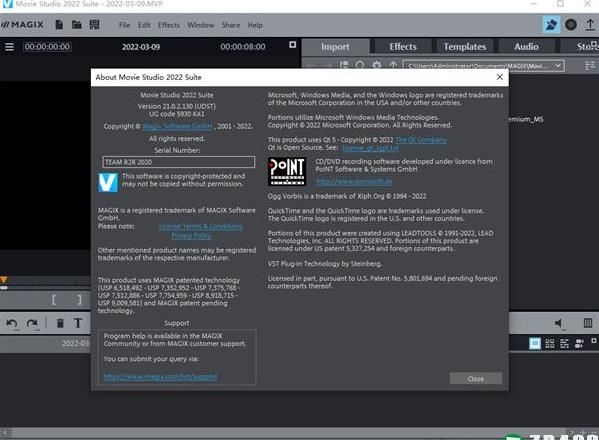Click the Media Pool folder tree icon
599x440 pixels.
(x=344, y=65)
